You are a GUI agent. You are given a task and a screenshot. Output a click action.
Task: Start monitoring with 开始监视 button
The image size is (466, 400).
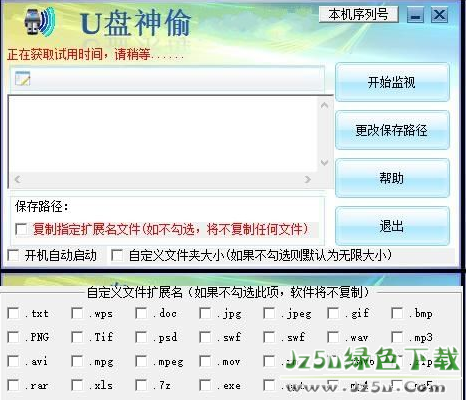click(x=392, y=82)
